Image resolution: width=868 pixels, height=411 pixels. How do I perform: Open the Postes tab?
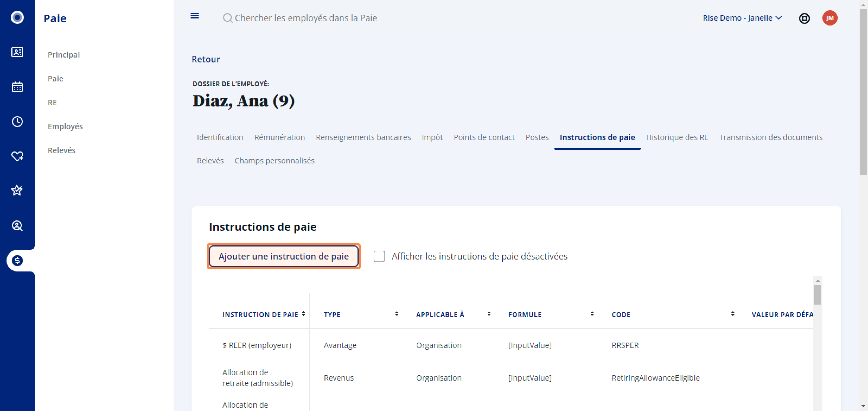pos(537,137)
